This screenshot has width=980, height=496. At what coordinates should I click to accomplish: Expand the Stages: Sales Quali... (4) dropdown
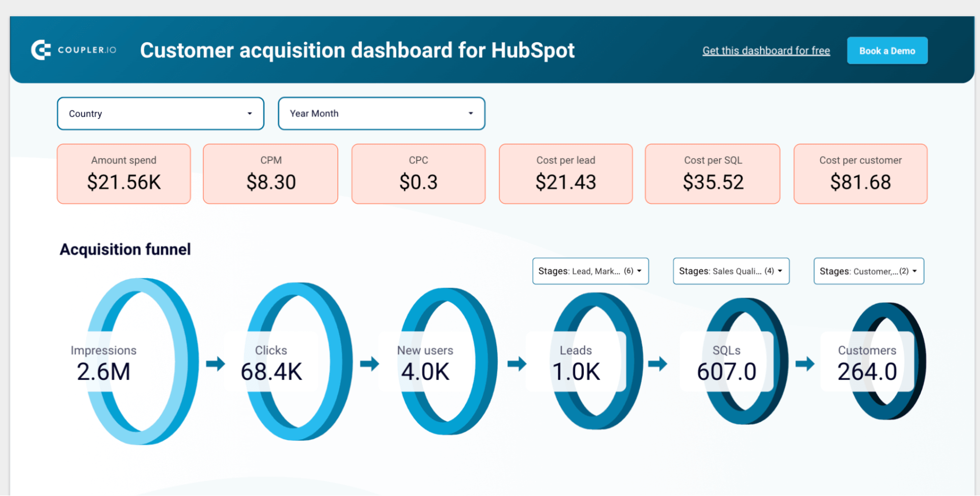click(731, 271)
